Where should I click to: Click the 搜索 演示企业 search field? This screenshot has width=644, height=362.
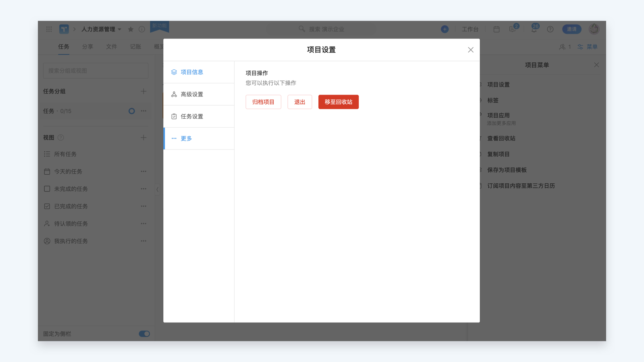(321, 29)
